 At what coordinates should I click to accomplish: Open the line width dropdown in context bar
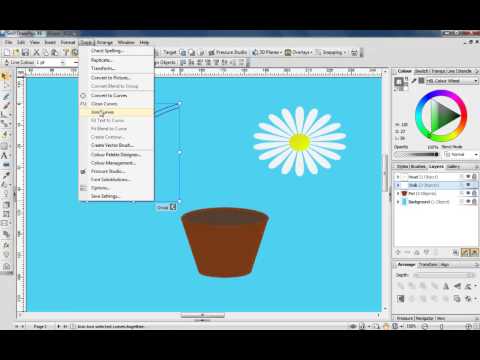click(x=62, y=62)
